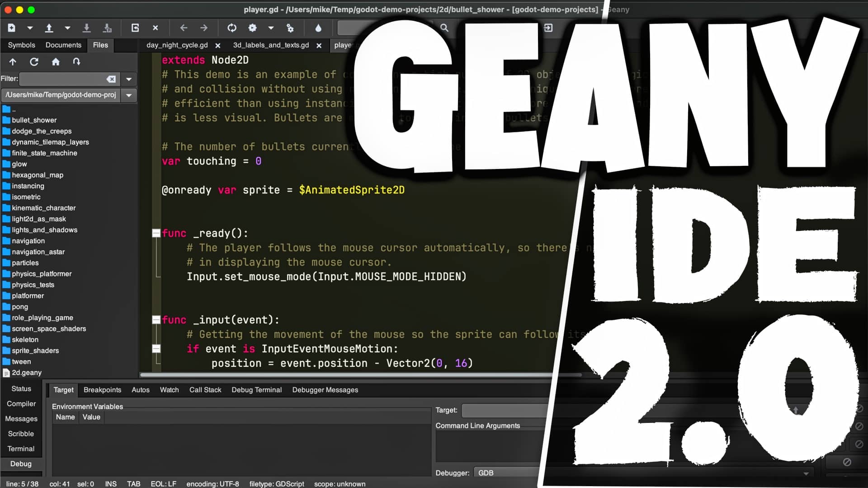
Task: Navigate forward with the right arrow icon
Action: click(204, 28)
